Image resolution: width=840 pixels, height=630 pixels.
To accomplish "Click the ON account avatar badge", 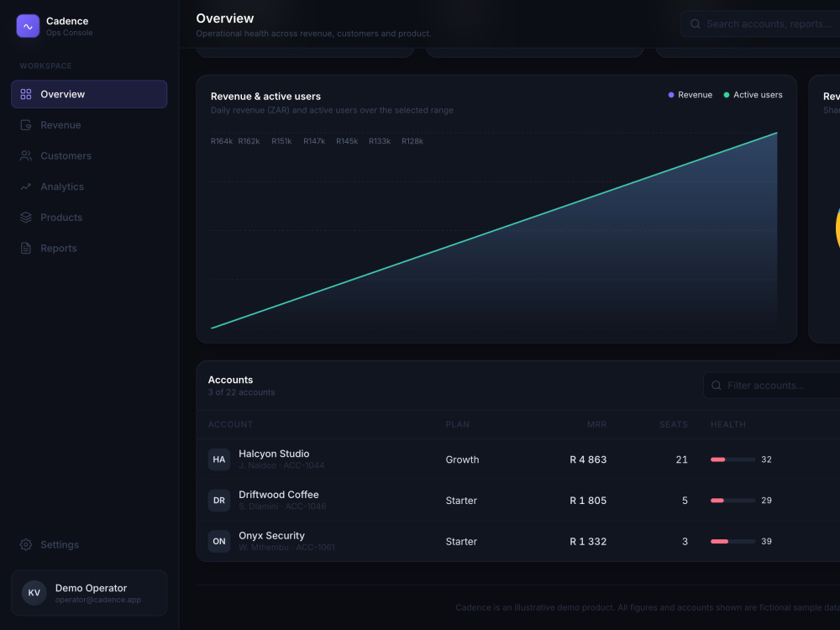I will (x=219, y=541).
